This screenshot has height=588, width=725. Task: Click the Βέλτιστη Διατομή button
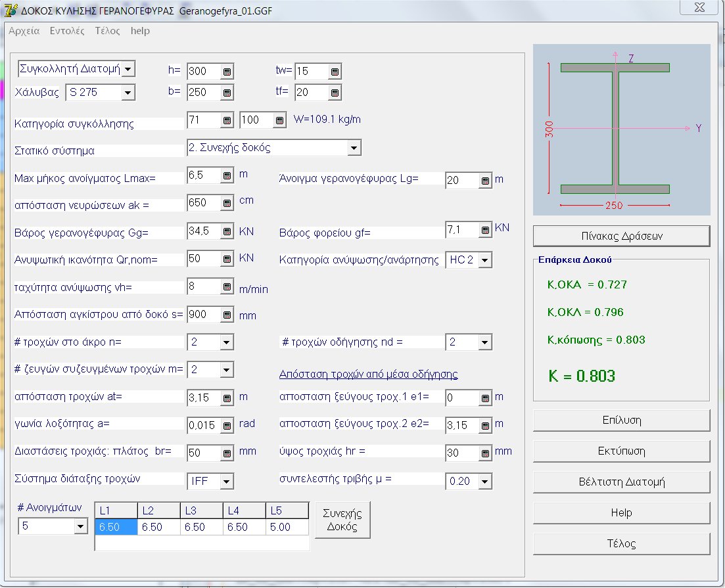tap(621, 482)
